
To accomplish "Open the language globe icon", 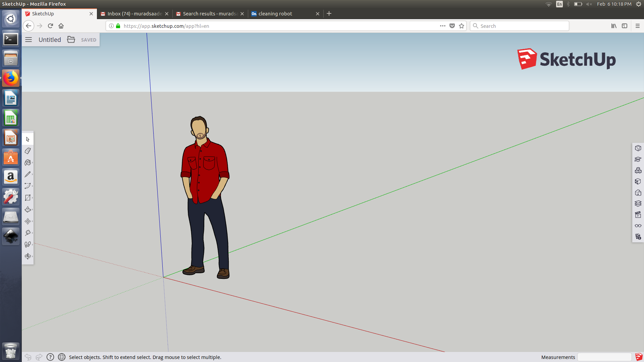I will [62, 357].
